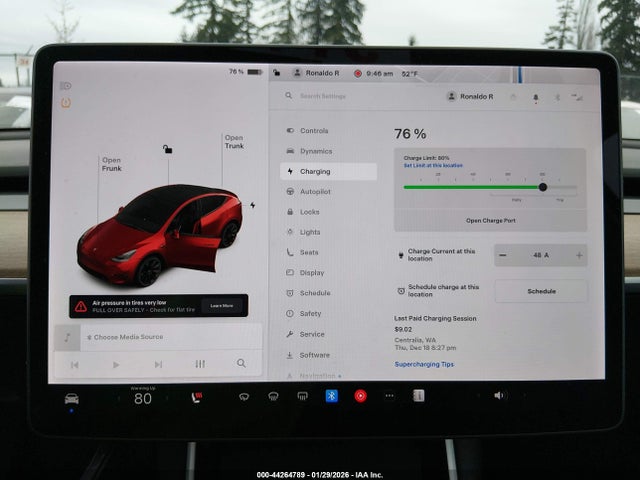Open the Dynamics settings menu
This screenshot has height=480, width=640.
click(309, 151)
